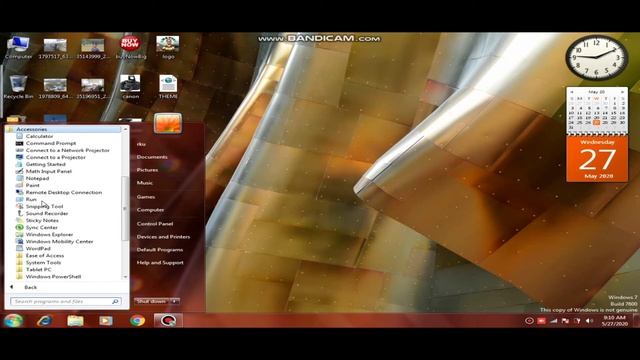
Task: Launch Paint from Accessories
Action: 33,185
